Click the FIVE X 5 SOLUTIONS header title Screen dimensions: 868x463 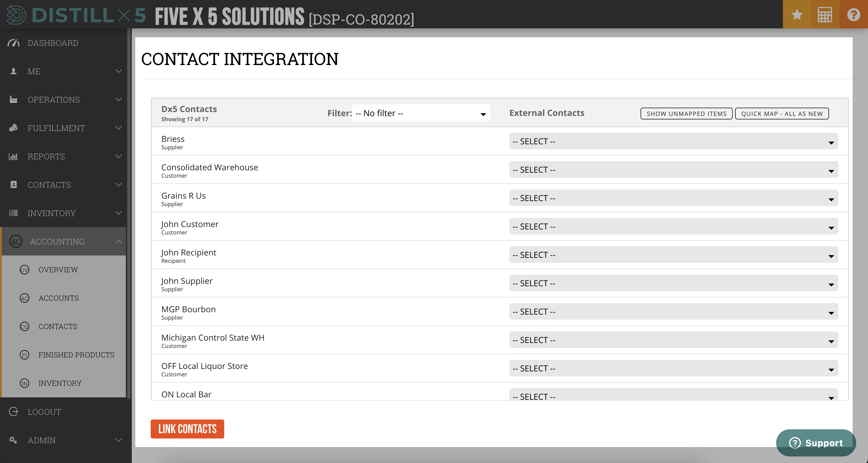pyautogui.click(x=230, y=16)
